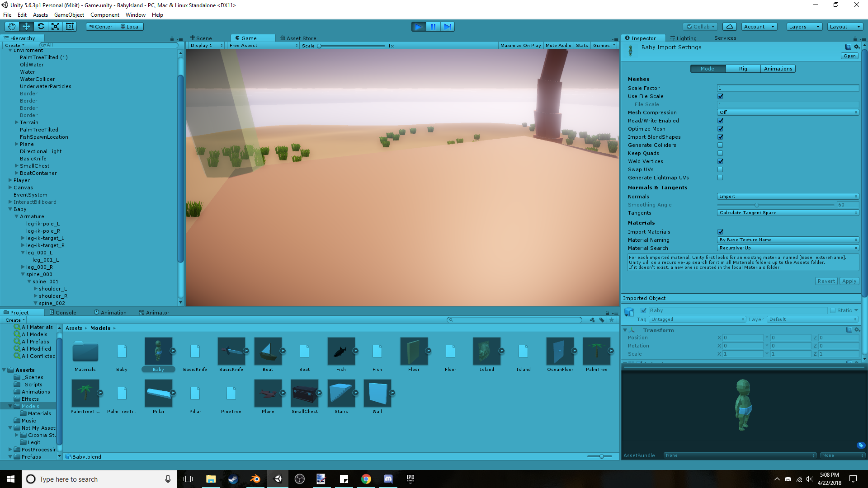Select the Baby model thumbnail
This screenshot has width=868, height=488.
pos(158,351)
